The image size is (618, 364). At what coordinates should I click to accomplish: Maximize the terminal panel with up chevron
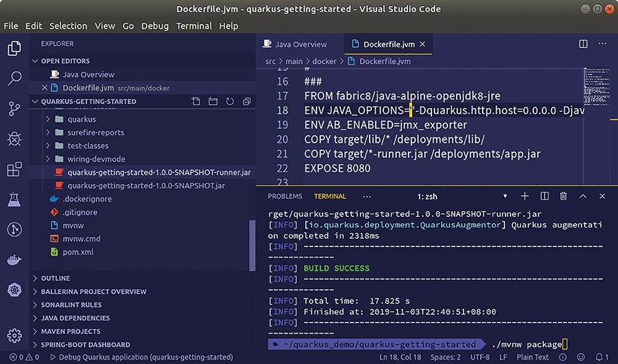[x=583, y=196]
